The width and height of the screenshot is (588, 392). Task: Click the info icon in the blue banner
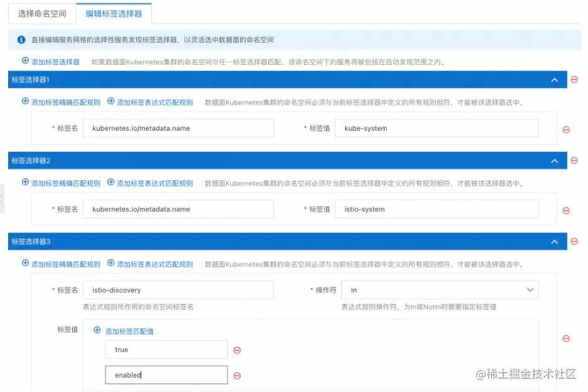[21, 40]
